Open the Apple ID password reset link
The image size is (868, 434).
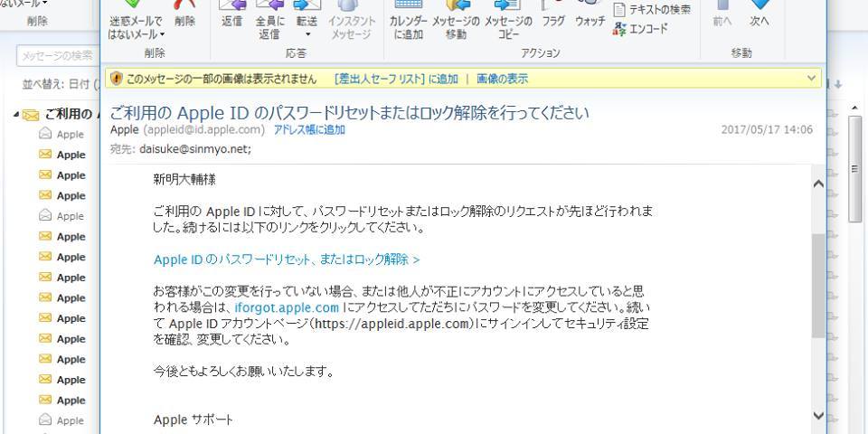pyautogui.click(x=287, y=259)
